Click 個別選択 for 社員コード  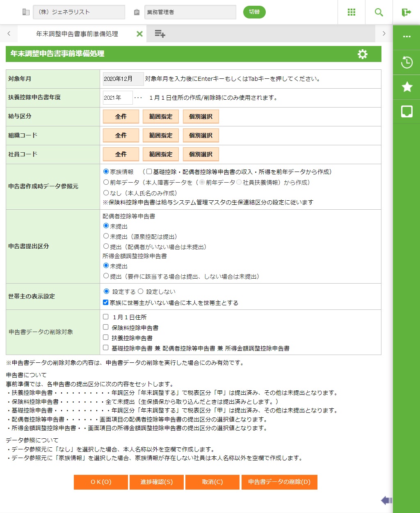click(x=201, y=154)
